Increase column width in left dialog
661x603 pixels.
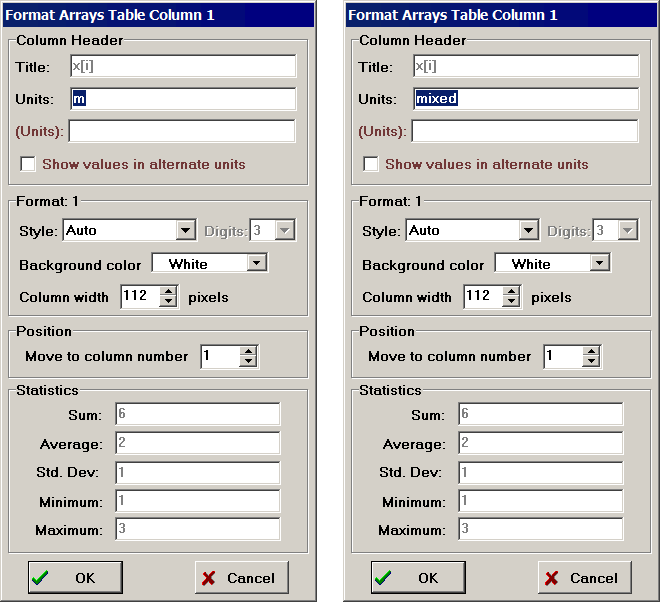[x=168, y=291]
